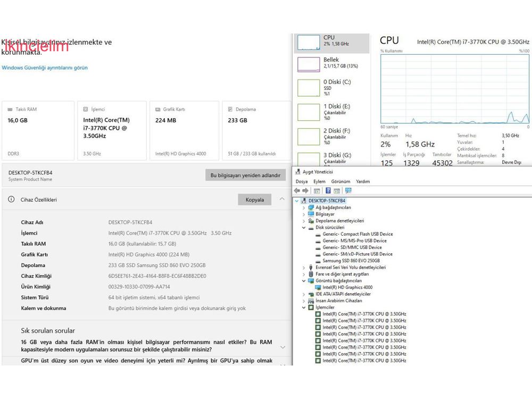Expand Bilgisayar tree node
The width and height of the screenshot is (532, 399).
click(304, 214)
